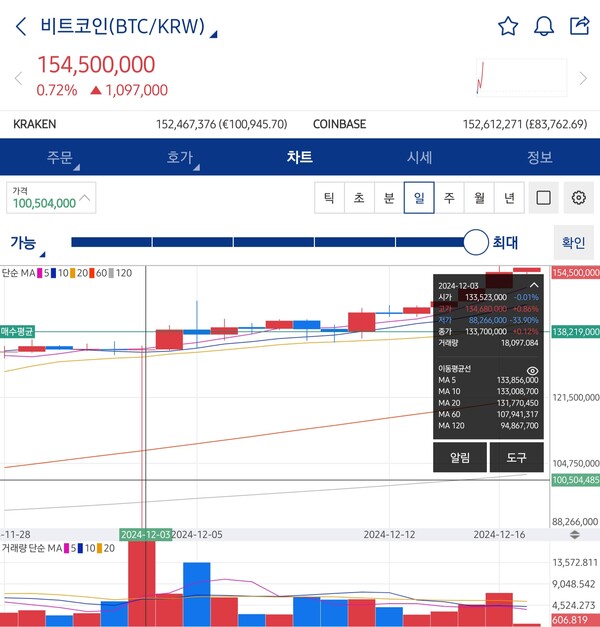Screen dimensions: 600x627
Task: Click the green 138,219,000 axis tag
Action: (x=576, y=331)
